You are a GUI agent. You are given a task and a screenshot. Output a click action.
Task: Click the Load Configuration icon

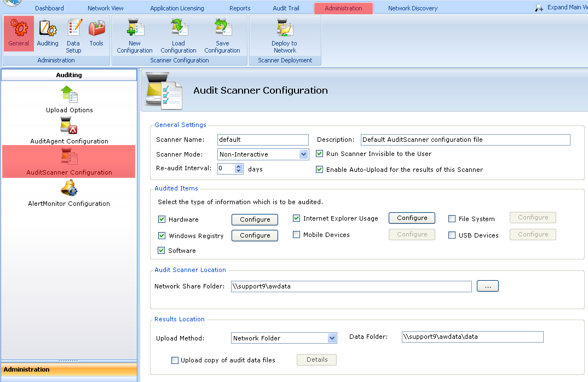pos(178,36)
